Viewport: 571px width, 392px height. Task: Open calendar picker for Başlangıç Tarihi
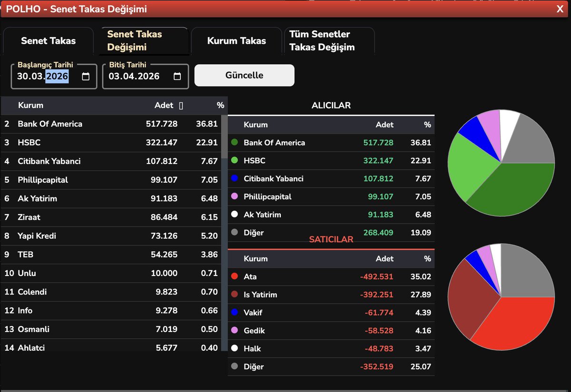(86, 77)
